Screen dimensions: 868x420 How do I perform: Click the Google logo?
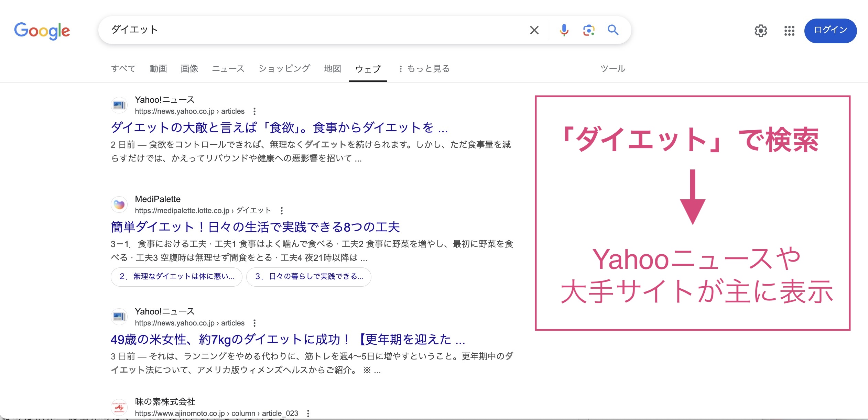point(42,31)
